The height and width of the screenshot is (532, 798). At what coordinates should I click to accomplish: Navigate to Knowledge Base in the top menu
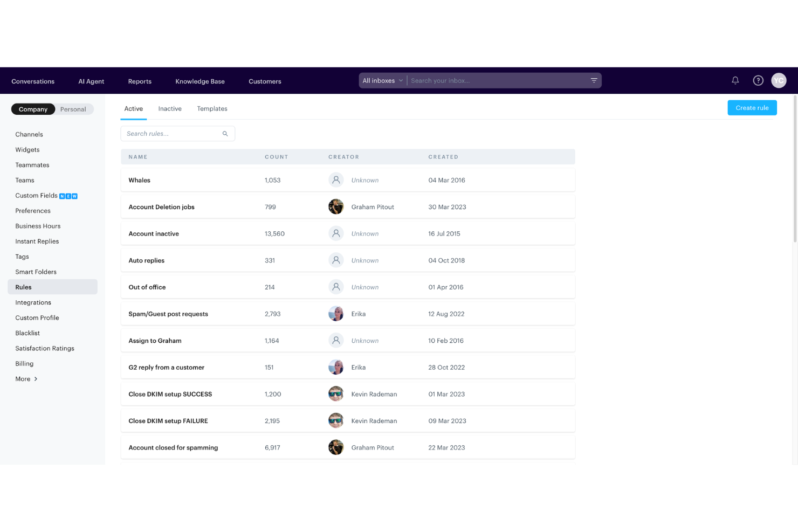point(200,81)
